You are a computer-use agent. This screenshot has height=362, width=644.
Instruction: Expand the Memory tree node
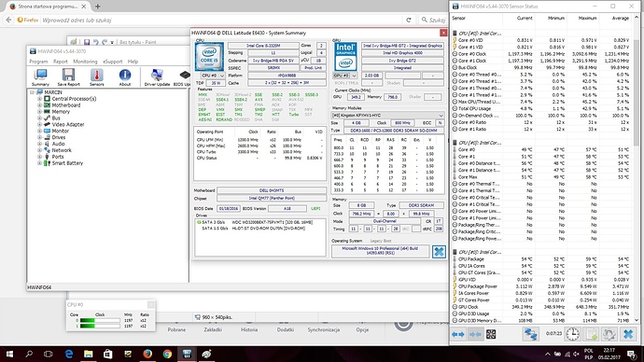40,112
